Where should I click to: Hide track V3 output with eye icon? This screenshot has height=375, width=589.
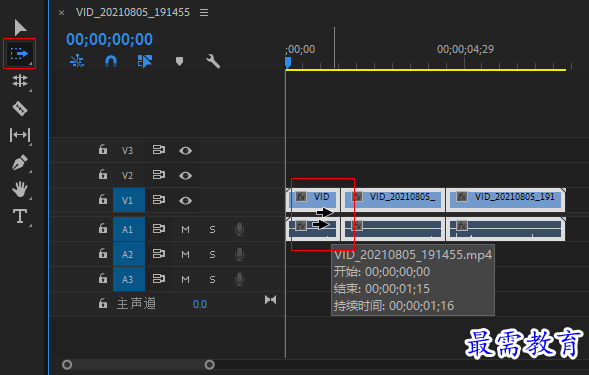(186, 151)
